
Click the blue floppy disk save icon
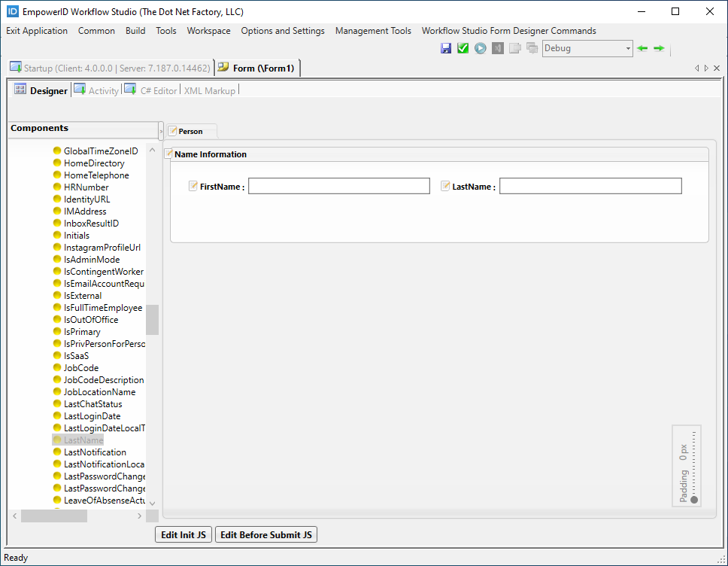click(x=446, y=48)
